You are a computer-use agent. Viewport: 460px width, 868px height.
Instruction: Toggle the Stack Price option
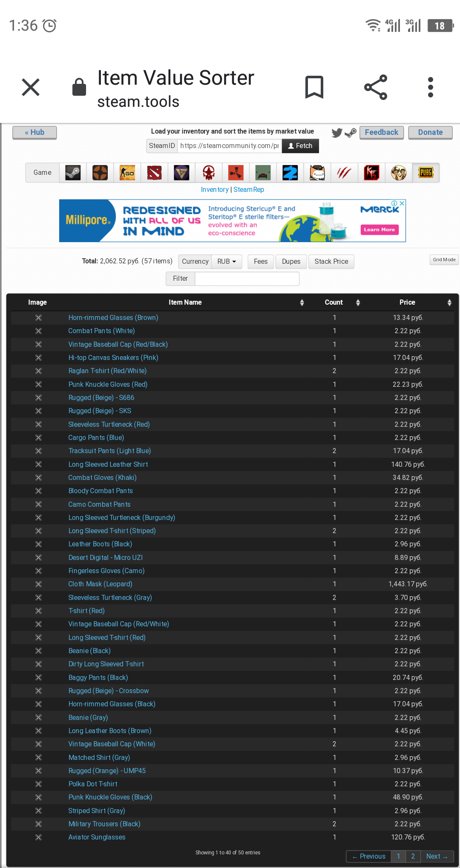pyautogui.click(x=331, y=261)
